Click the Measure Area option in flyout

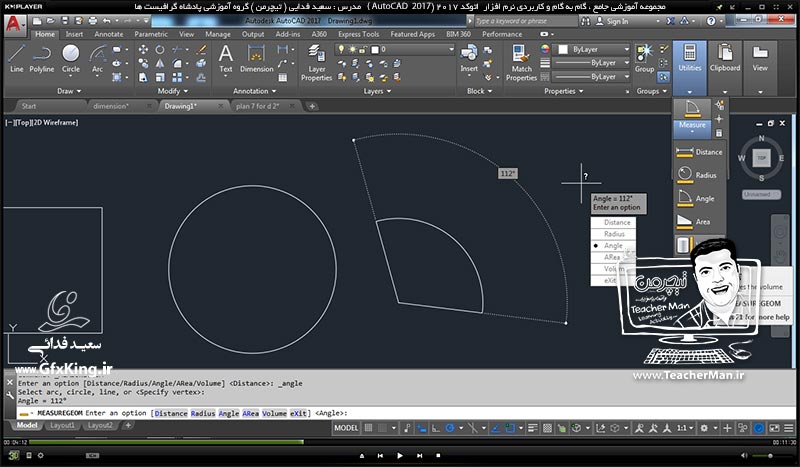tap(693, 222)
